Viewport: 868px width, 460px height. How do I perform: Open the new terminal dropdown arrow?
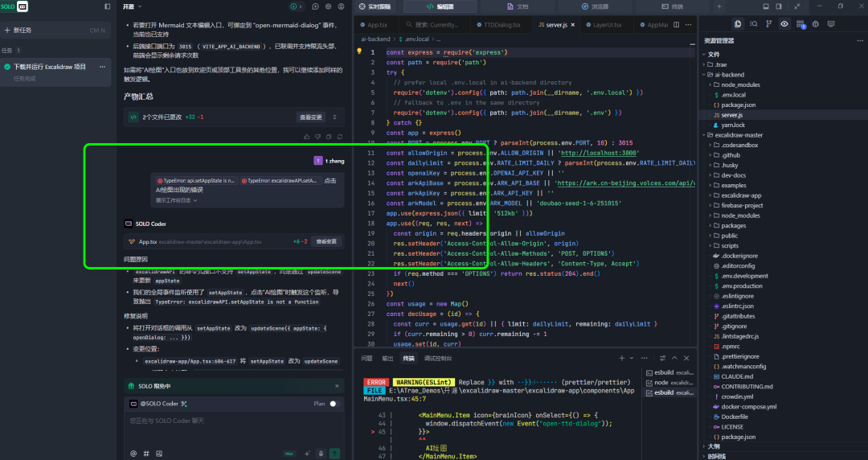(631, 358)
